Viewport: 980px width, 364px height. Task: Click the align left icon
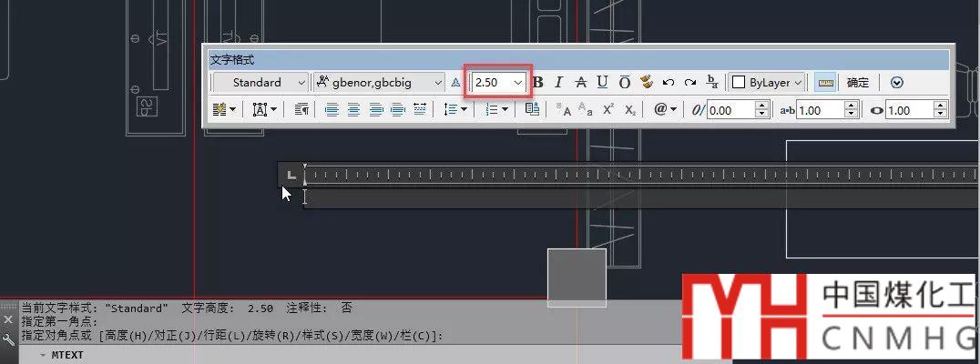point(332,110)
